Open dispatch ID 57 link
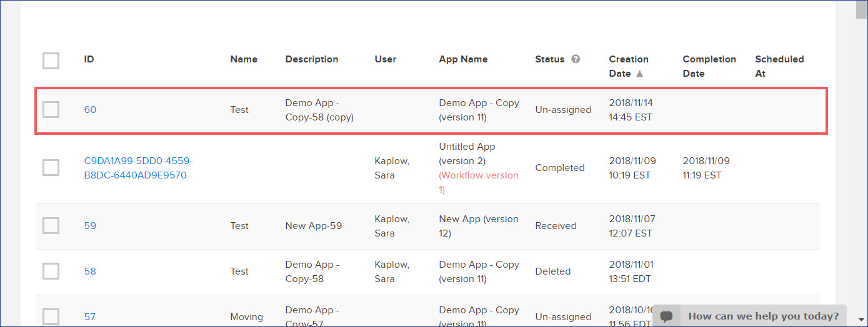The height and width of the screenshot is (327, 868). click(x=90, y=317)
